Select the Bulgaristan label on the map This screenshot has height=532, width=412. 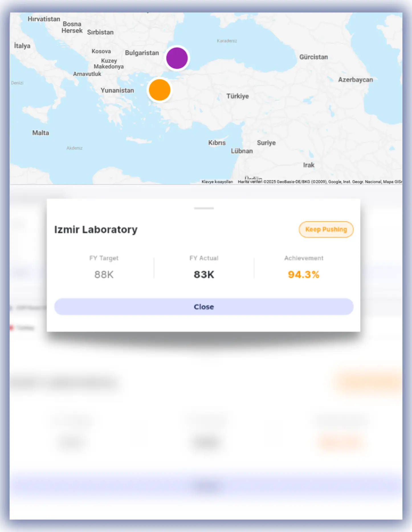(x=142, y=53)
